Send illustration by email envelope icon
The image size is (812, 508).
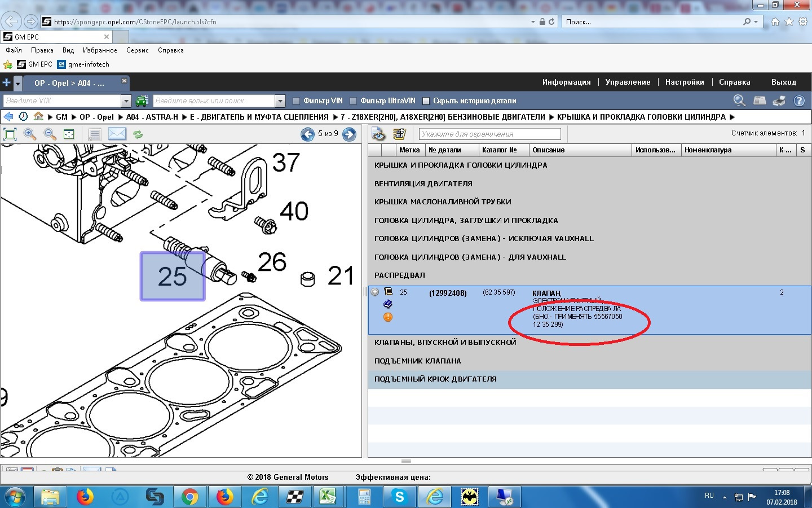tap(117, 134)
